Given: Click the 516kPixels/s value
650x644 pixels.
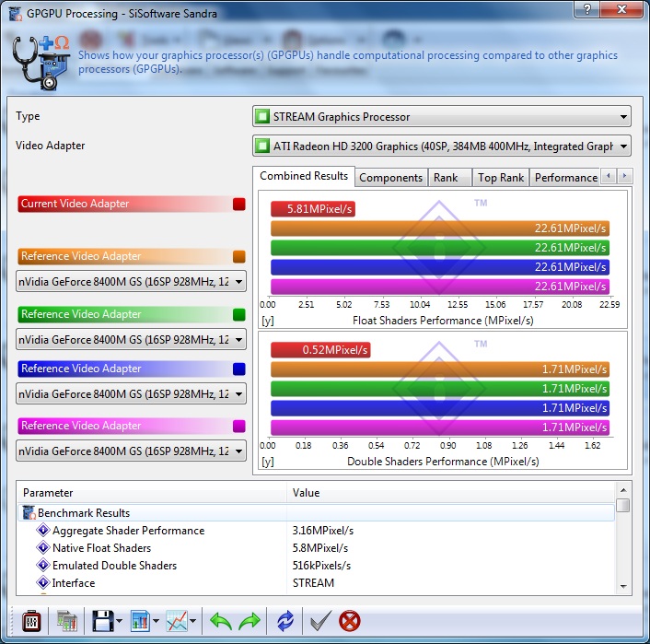Looking at the screenshot, I should [321, 565].
